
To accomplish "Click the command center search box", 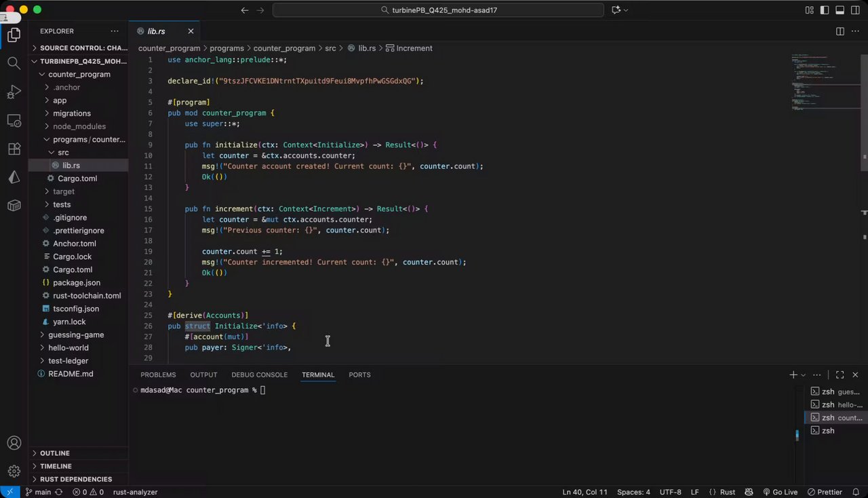I will (438, 10).
